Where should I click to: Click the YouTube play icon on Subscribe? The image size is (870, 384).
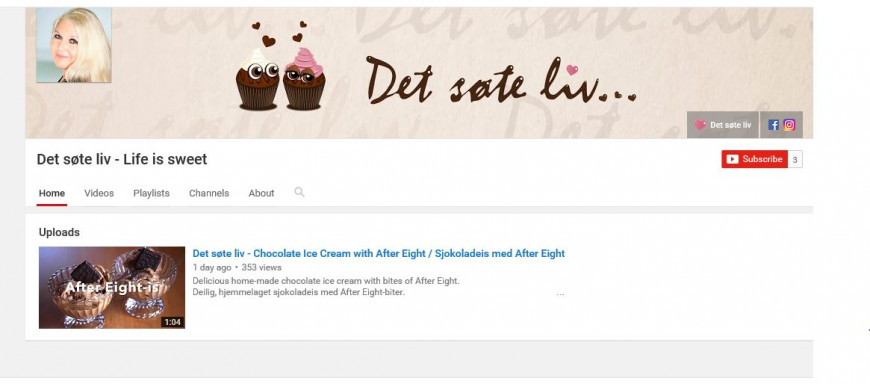[x=732, y=159]
